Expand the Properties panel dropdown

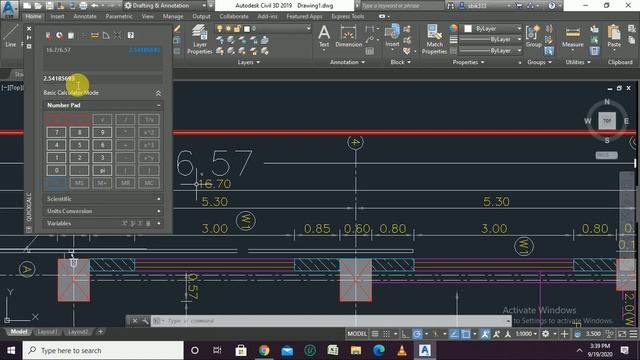(468, 62)
